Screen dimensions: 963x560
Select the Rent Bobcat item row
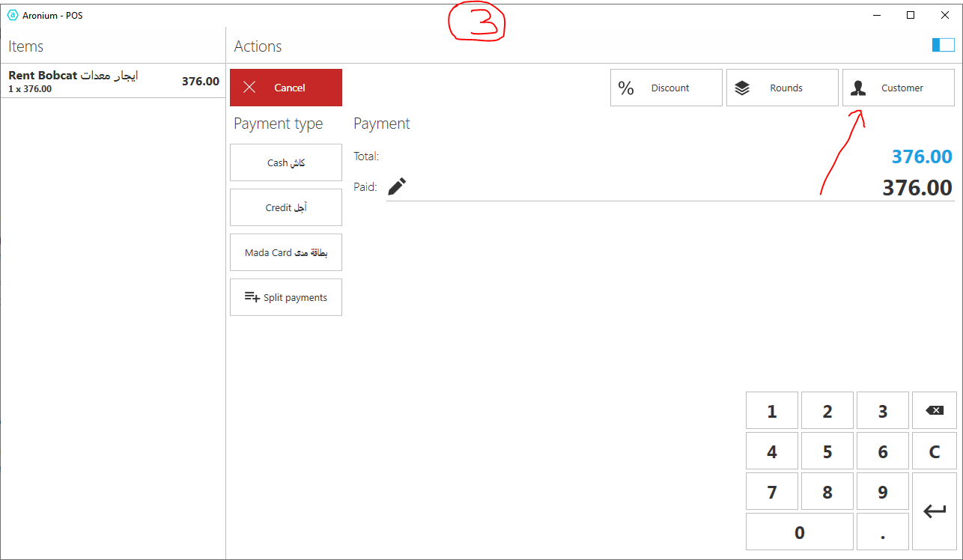(x=112, y=81)
